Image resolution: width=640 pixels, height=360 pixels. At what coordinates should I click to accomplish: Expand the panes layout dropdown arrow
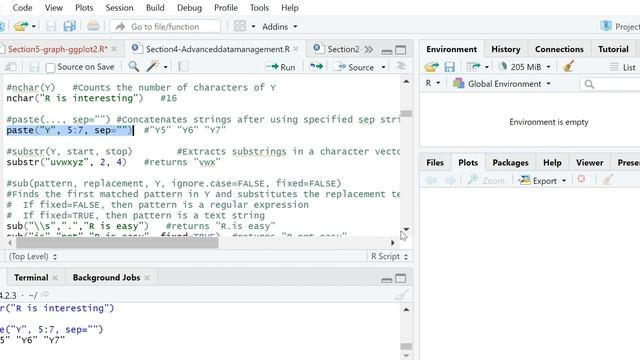pos(253,27)
